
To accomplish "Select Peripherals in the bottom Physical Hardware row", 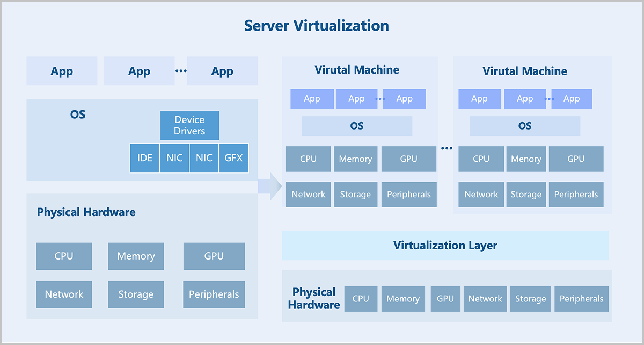I will [x=581, y=299].
